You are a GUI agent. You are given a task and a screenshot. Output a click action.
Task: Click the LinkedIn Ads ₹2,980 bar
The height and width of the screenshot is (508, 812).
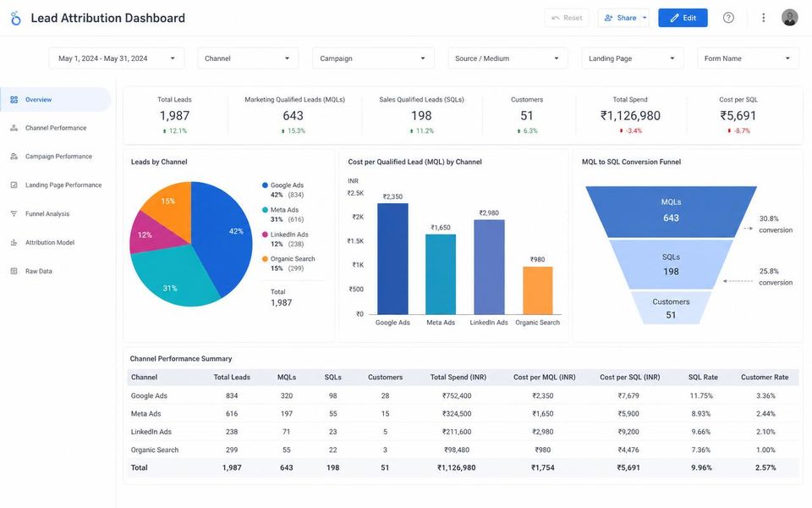489,267
